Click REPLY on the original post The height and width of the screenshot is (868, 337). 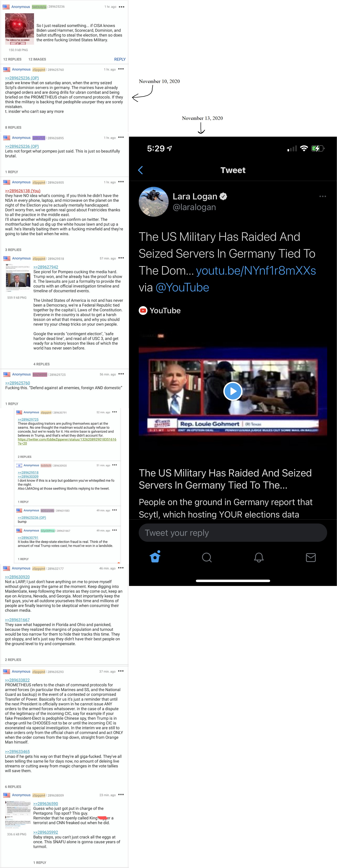pos(120,59)
